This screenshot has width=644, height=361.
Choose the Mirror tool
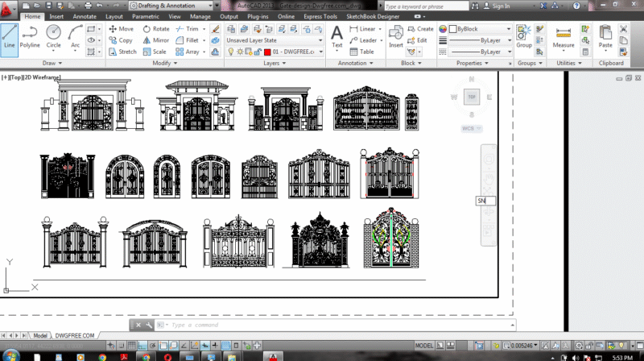pos(156,40)
